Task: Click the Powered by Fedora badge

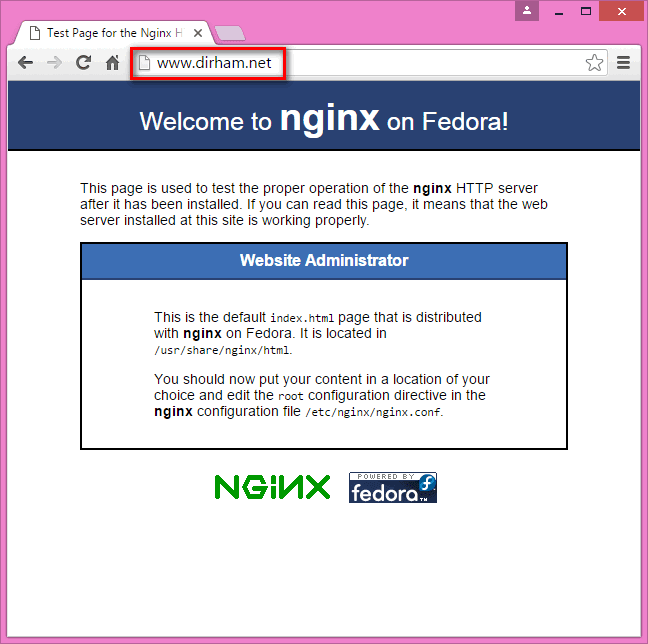Action: [393, 488]
